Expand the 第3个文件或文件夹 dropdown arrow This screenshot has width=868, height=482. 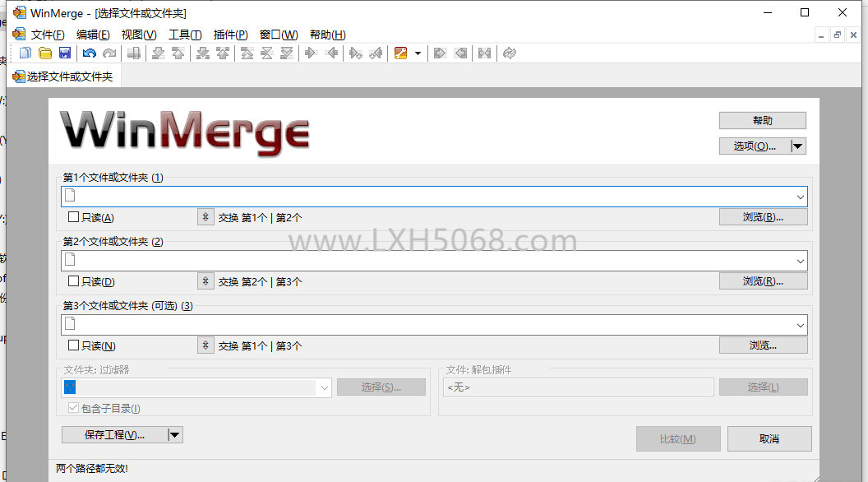800,325
